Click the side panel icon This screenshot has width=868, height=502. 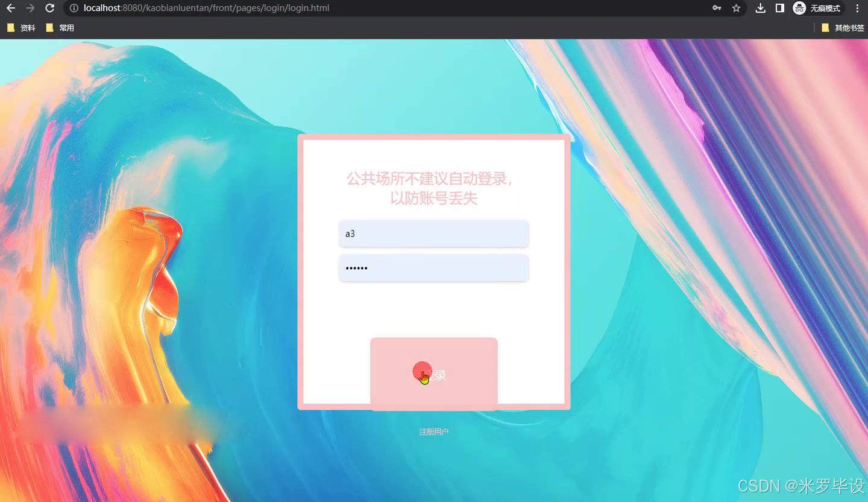point(779,8)
